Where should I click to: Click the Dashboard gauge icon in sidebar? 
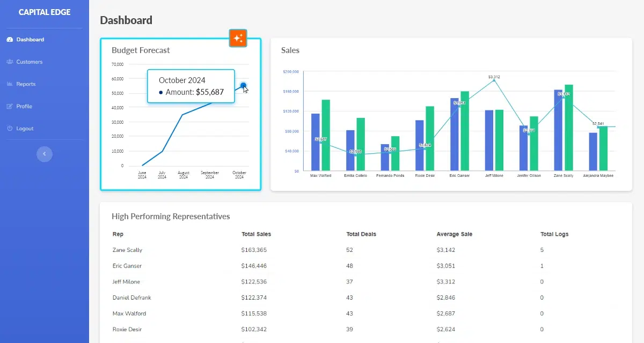(x=10, y=40)
